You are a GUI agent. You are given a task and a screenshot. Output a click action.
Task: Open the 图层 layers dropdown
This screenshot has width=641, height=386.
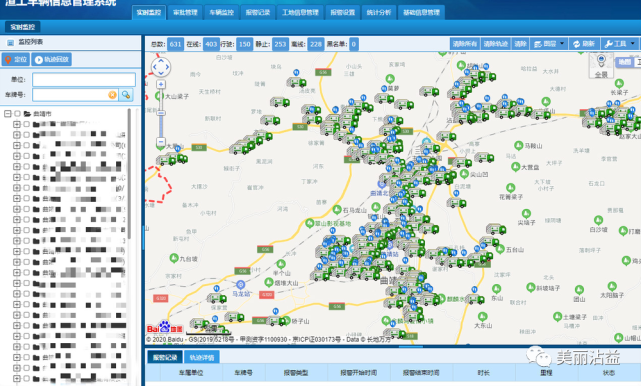(x=549, y=44)
